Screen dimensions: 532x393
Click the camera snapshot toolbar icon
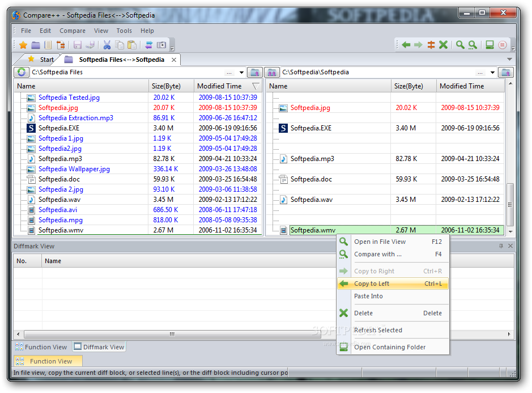pos(161,45)
